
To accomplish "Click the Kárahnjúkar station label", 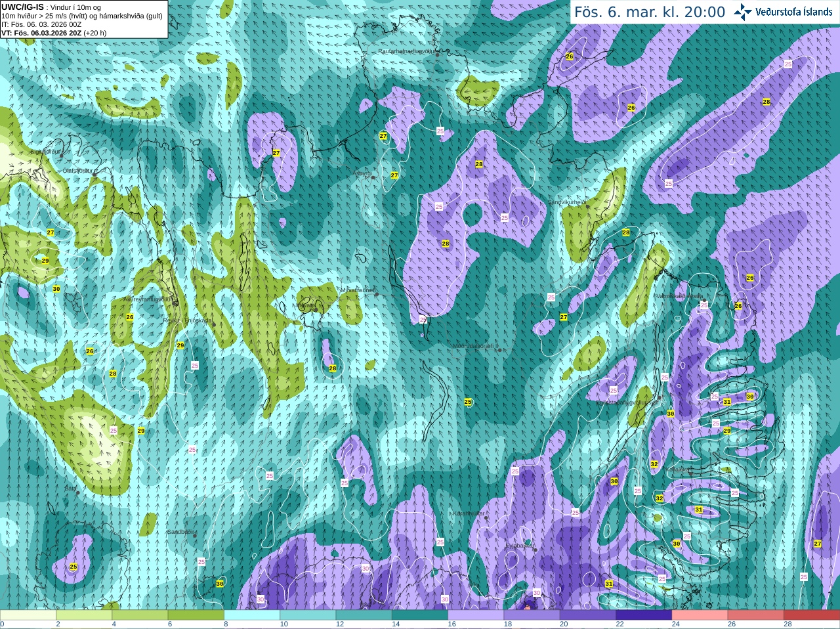I will click(469, 513).
